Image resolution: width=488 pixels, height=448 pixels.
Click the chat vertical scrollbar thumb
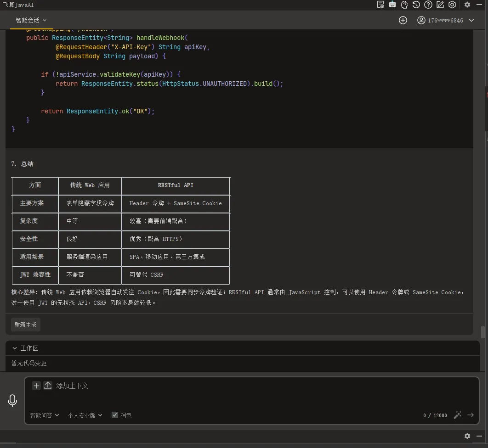482,332
